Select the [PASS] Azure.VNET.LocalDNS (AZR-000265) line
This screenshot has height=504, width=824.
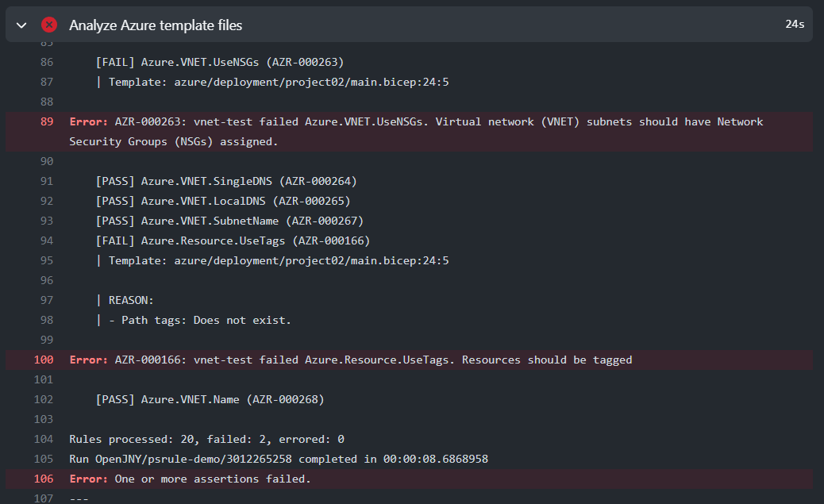[223, 201]
